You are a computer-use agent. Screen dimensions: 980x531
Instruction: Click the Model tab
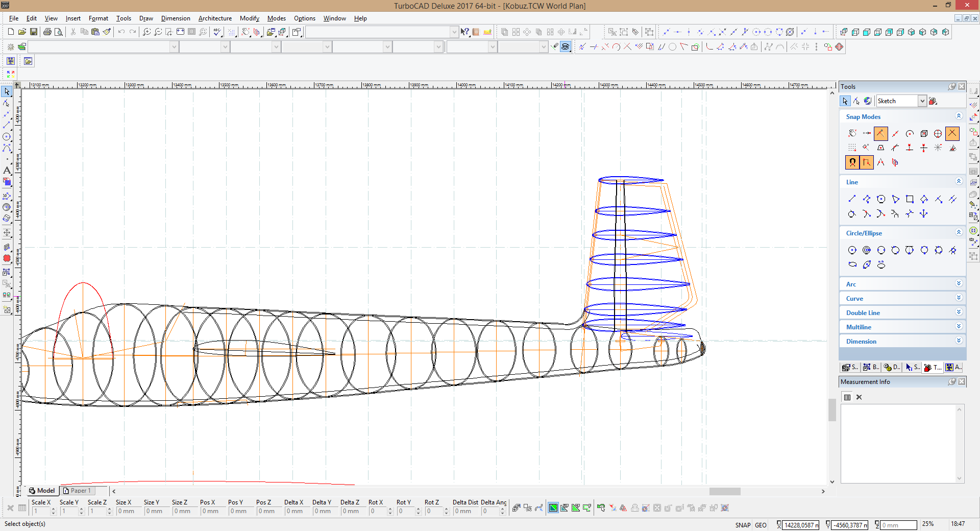tap(42, 491)
